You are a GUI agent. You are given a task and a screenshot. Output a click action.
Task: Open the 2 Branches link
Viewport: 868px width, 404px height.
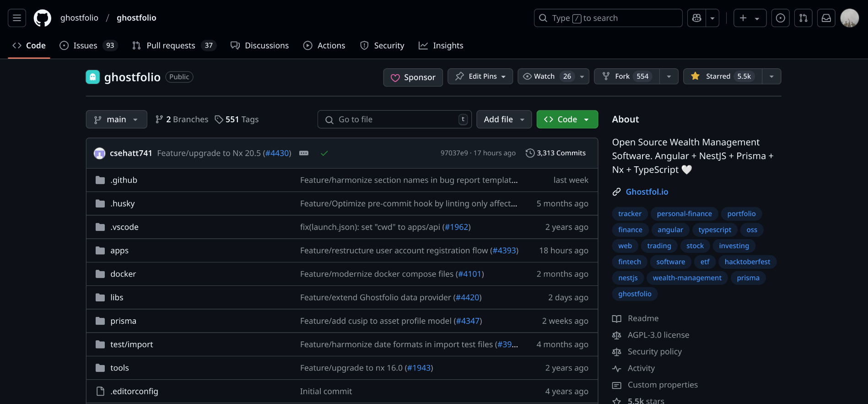[x=182, y=120]
